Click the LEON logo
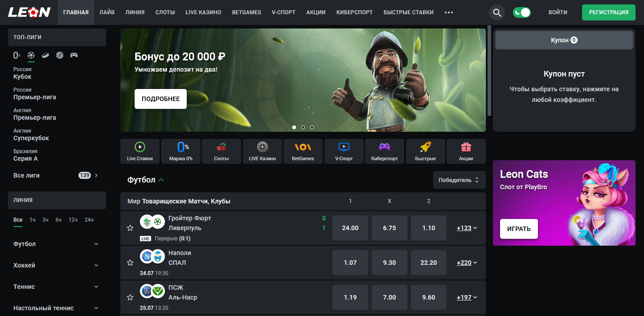Viewport: 644px width, 316px height. (29, 12)
